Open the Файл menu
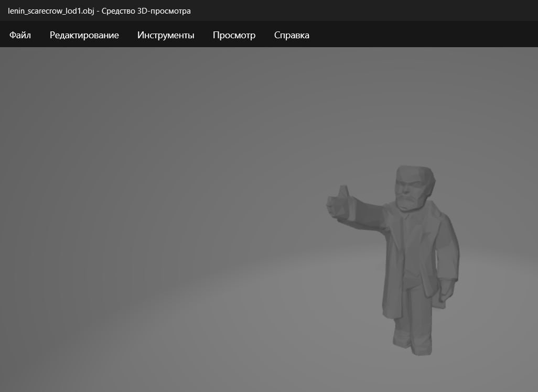The height and width of the screenshot is (392, 538). [x=20, y=35]
